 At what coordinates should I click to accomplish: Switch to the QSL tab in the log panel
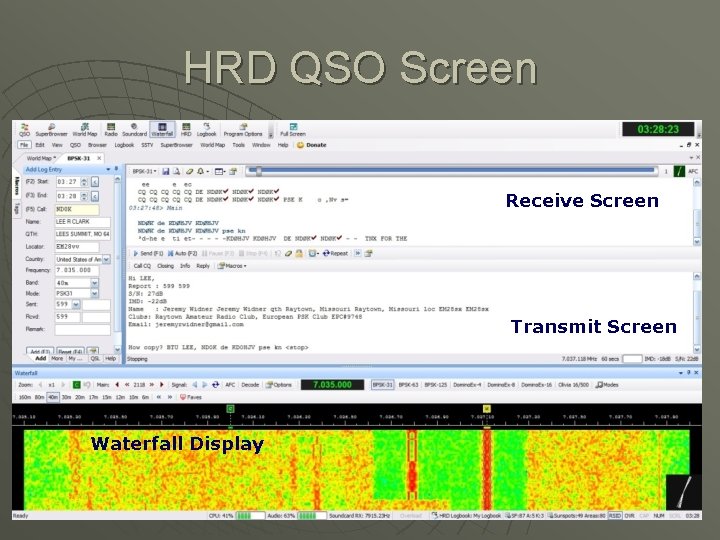tap(95, 359)
